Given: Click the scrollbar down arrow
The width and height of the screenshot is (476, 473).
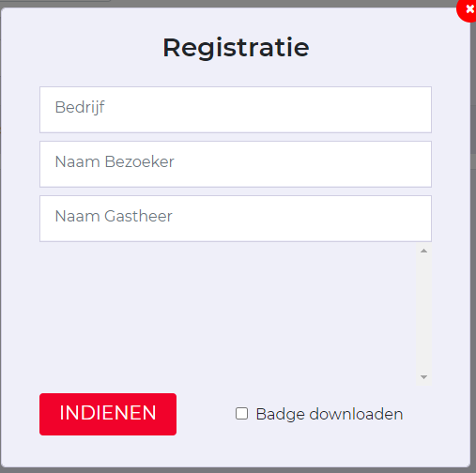Looking at the screenshot, I should click(x=423, y=377).
